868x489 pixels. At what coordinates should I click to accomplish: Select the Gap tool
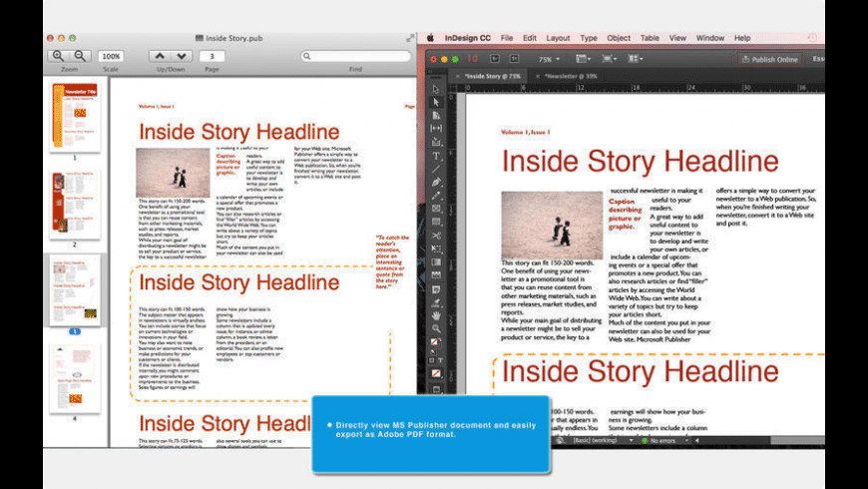(x=436, y=128)
